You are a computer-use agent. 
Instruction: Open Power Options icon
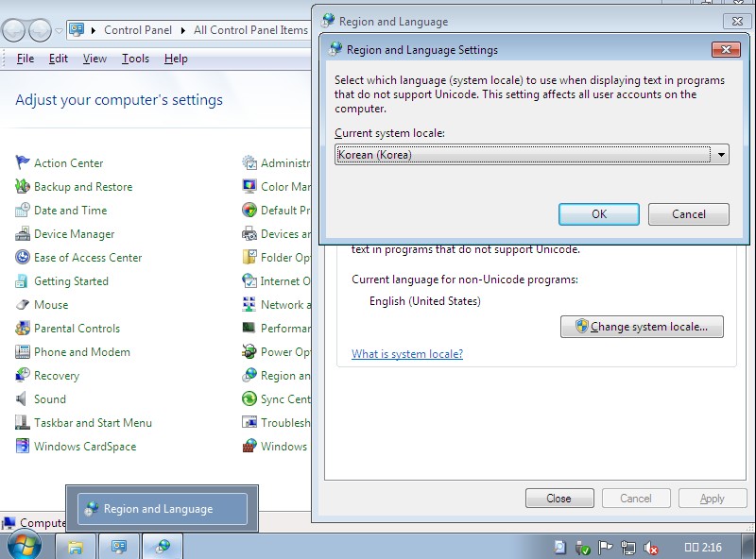(249, 352)
